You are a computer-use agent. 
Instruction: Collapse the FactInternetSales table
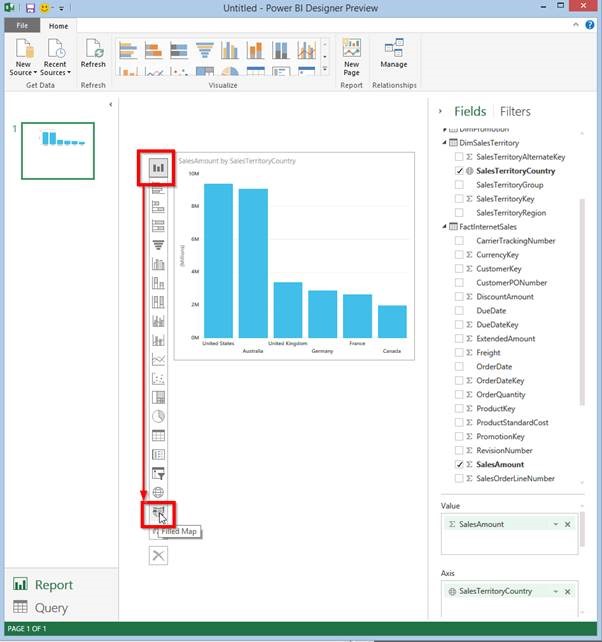click(445, 226)
